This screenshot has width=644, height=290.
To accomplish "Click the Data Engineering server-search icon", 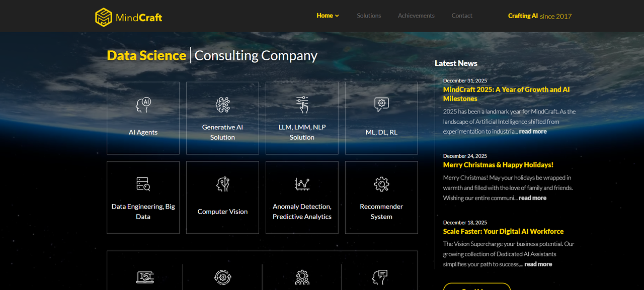I will 143,184.
